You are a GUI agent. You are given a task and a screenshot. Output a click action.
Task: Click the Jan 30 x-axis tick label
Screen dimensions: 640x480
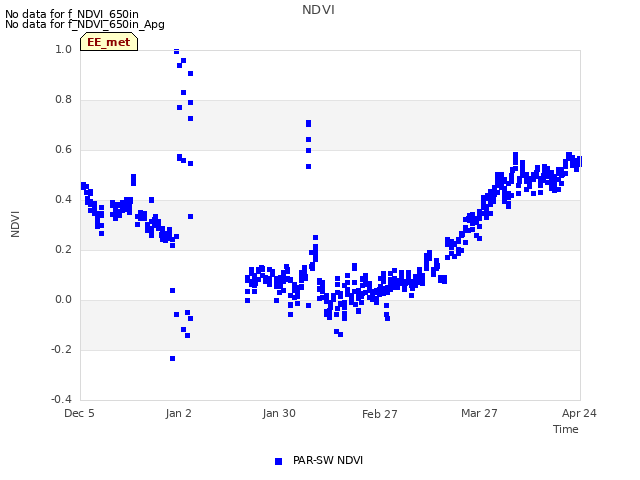279,413
